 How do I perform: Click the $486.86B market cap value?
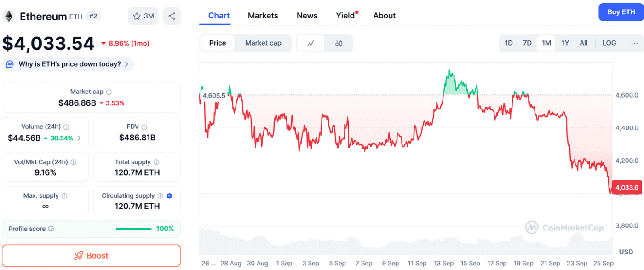(77, 103)
